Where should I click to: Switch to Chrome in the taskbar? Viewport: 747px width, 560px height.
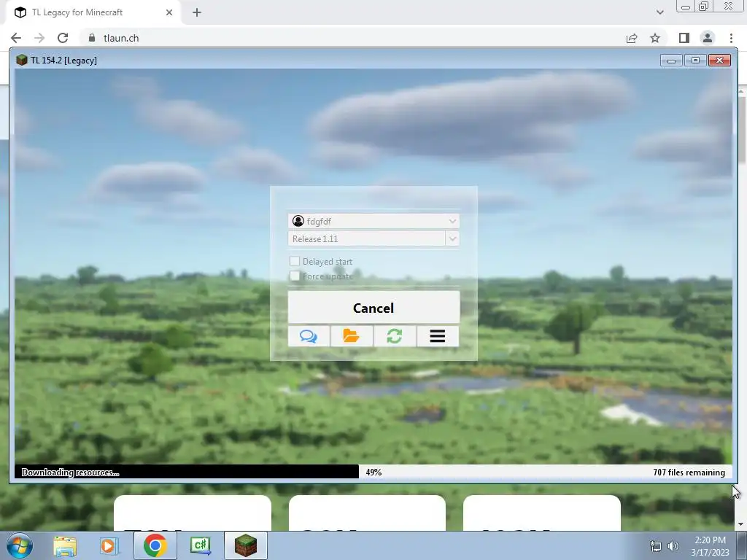click(155, 545)
